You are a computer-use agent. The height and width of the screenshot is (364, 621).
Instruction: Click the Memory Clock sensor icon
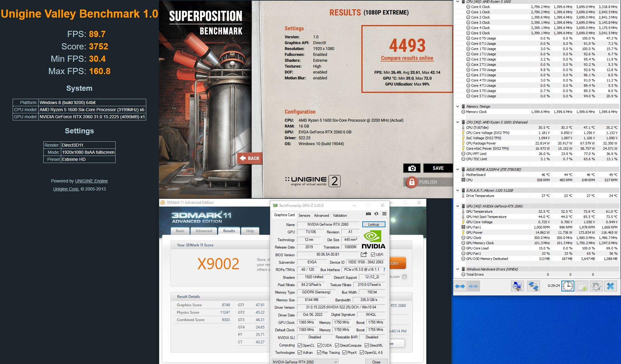[463, 112]
